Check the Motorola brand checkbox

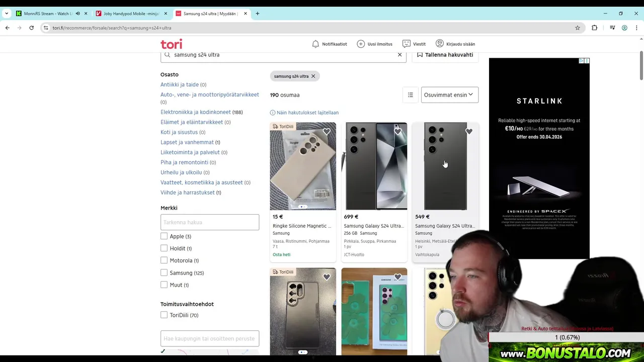coord(164,260)
